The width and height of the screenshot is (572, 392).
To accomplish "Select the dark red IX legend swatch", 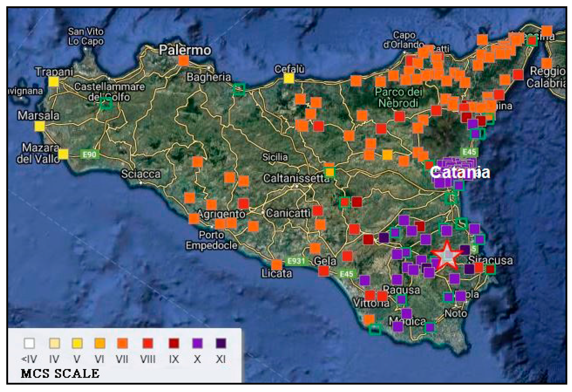I will pyautogui.click(x=174, y=343).
